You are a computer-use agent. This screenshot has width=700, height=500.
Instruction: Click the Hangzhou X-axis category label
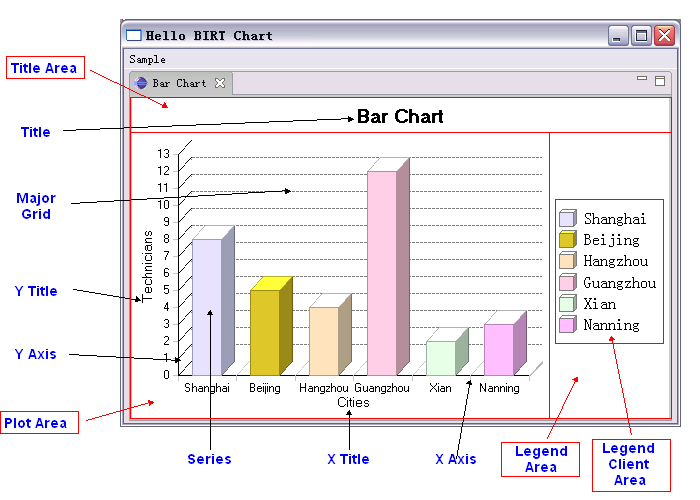coord(324,388)
